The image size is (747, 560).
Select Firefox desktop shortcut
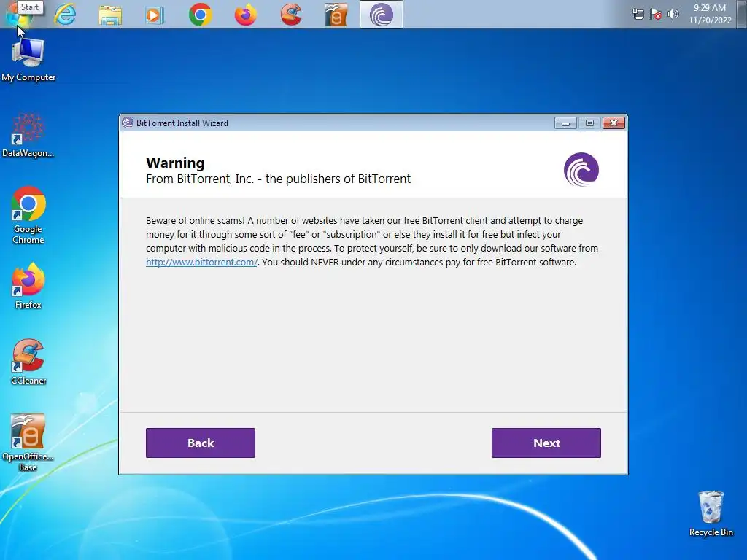pyautogui.click(x=28, y=286)
